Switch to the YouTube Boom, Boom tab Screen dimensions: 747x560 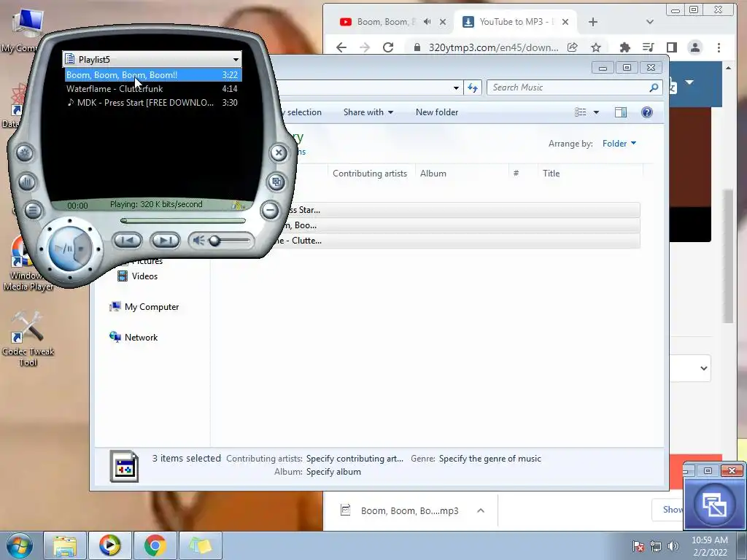(x=387, y=22)
